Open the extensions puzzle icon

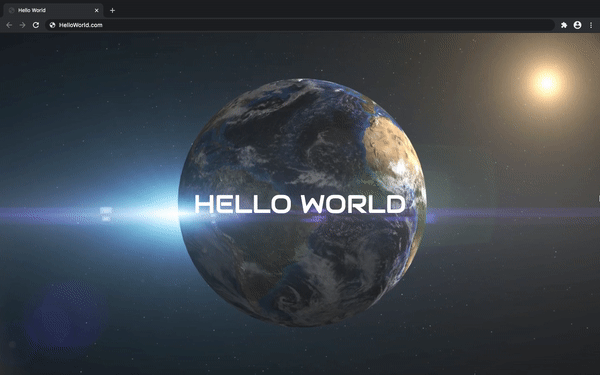[x=564, y=25]
